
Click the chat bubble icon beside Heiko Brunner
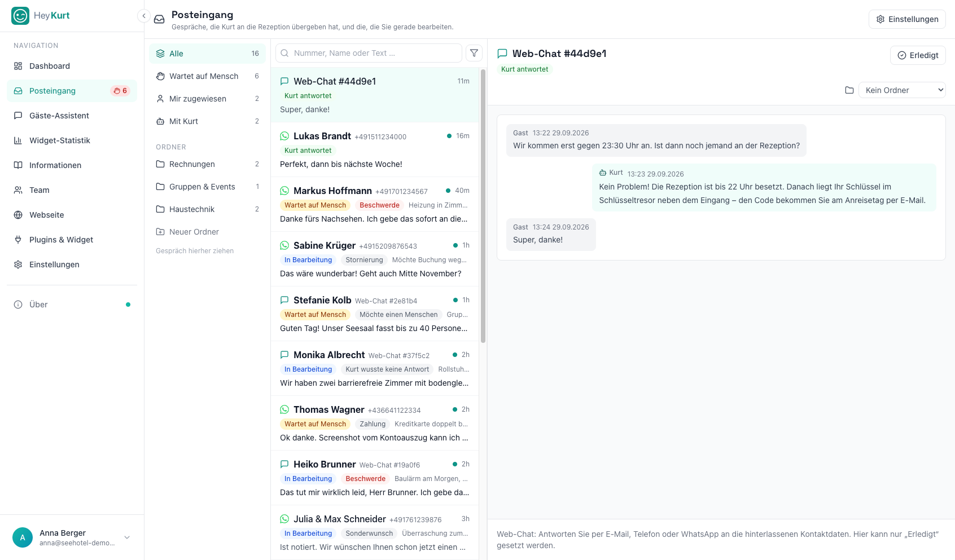point(284,464)
